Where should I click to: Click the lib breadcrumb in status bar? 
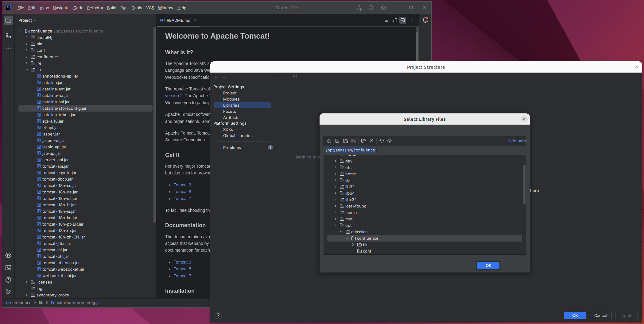tap(41, 303)
